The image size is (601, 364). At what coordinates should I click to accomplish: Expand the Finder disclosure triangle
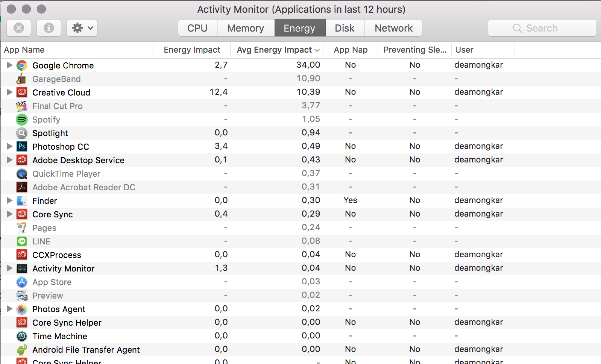click(x=10, y=200)
